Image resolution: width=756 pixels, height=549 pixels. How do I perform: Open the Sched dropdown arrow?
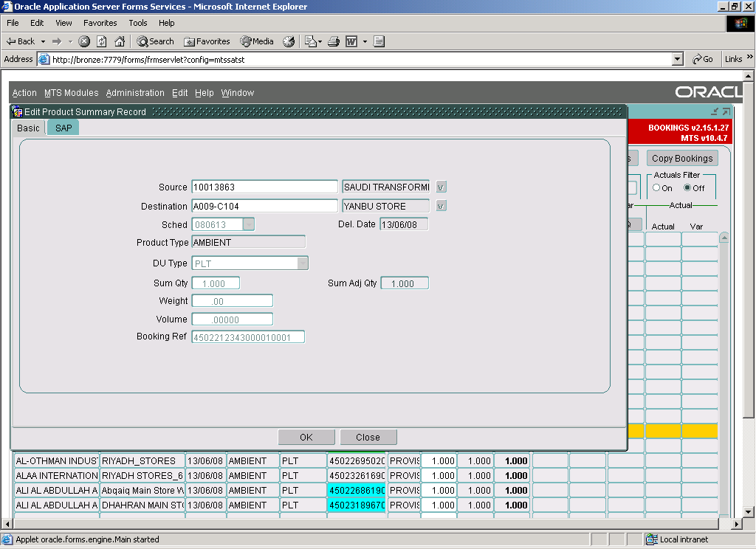pos(249,224)
